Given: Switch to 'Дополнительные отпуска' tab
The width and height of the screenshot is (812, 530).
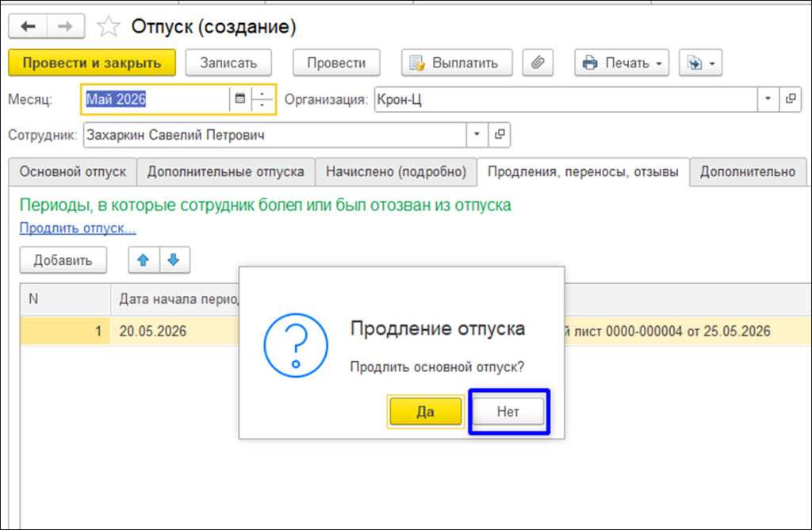Looking at the screenshot, I should point(226,172).
